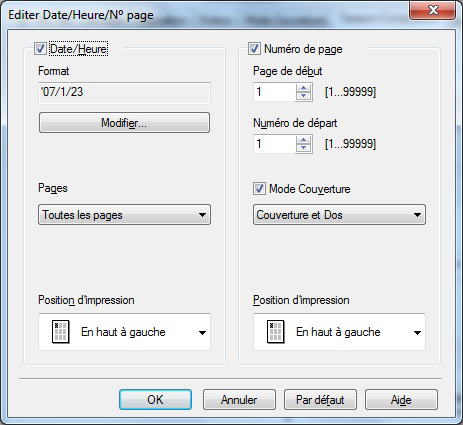Viewport: 463px width, 425px height.
Task: Increase the Page de début value
Action: point(303,88)
